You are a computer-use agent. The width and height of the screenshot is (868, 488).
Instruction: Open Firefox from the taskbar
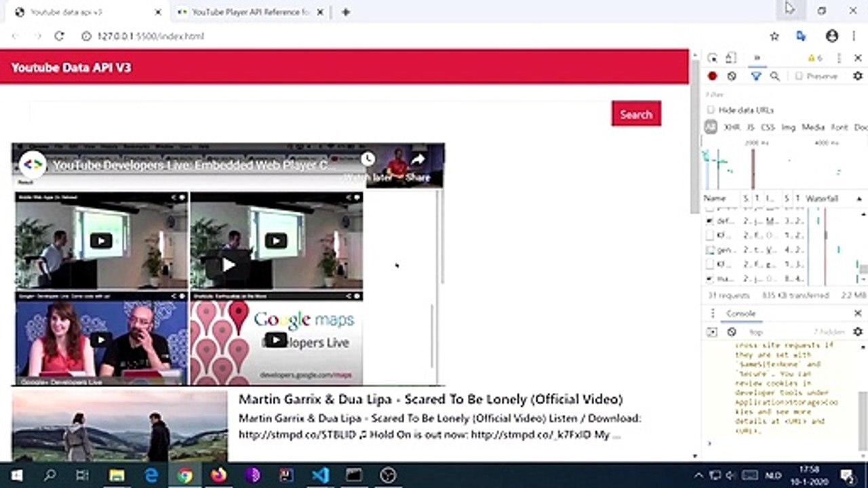coord(218,475)
